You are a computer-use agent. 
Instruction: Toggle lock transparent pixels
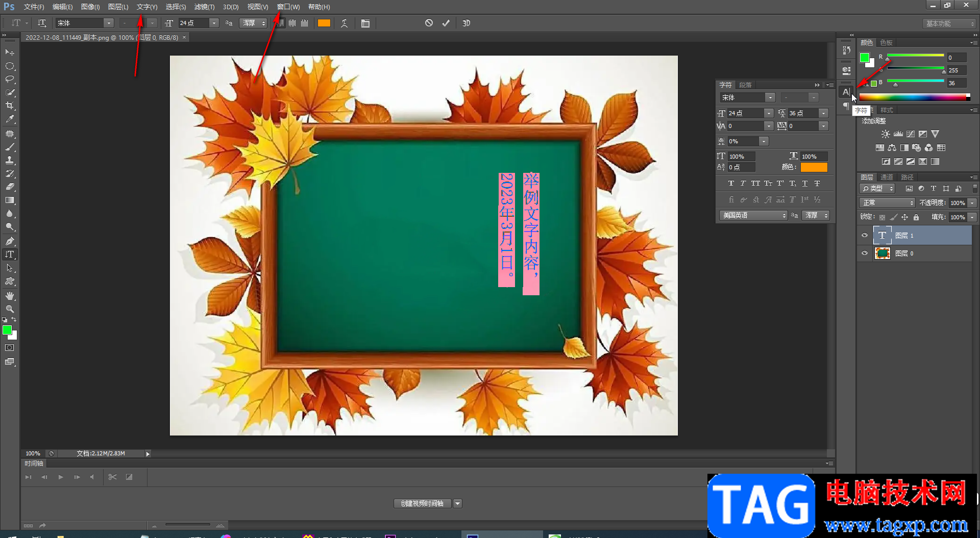[882, 217]
